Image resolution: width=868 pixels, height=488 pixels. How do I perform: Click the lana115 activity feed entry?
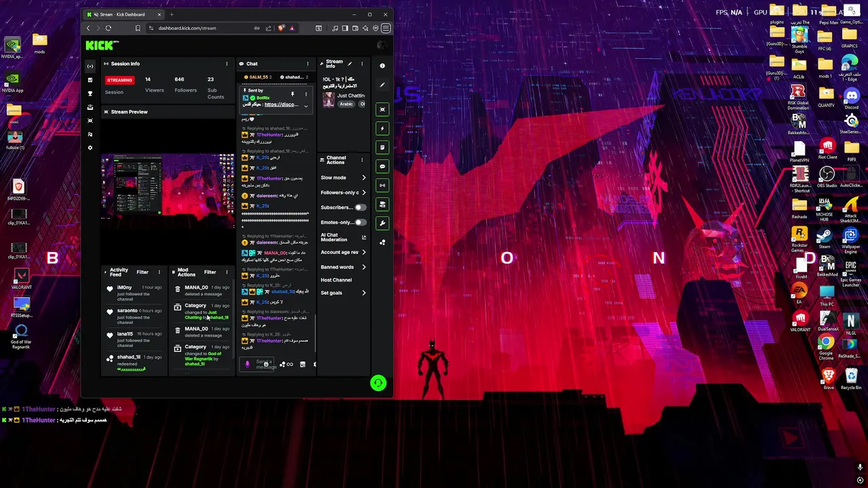click(x=135, y=339)
